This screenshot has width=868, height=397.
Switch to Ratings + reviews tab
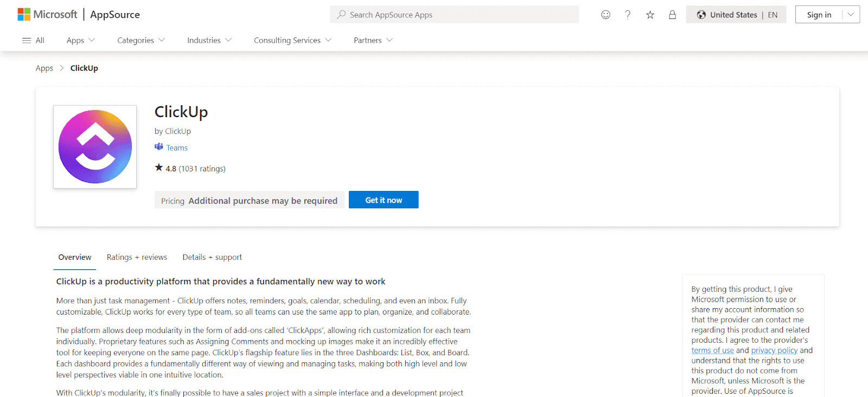137,257
